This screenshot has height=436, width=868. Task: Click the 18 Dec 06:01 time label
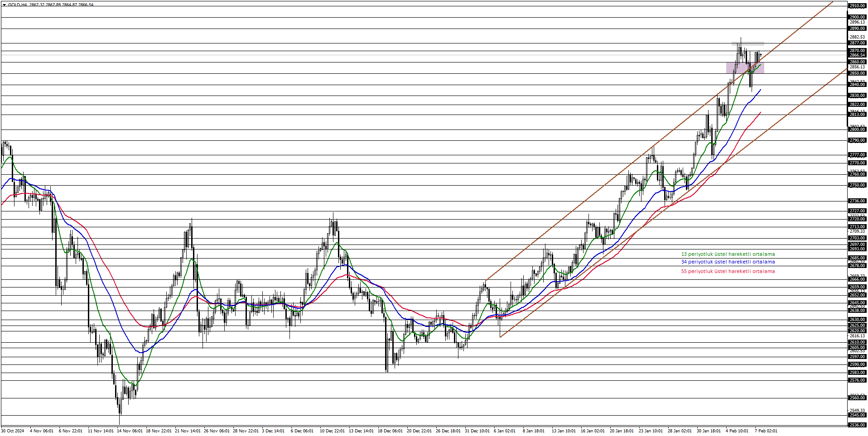tap(390, 431)
